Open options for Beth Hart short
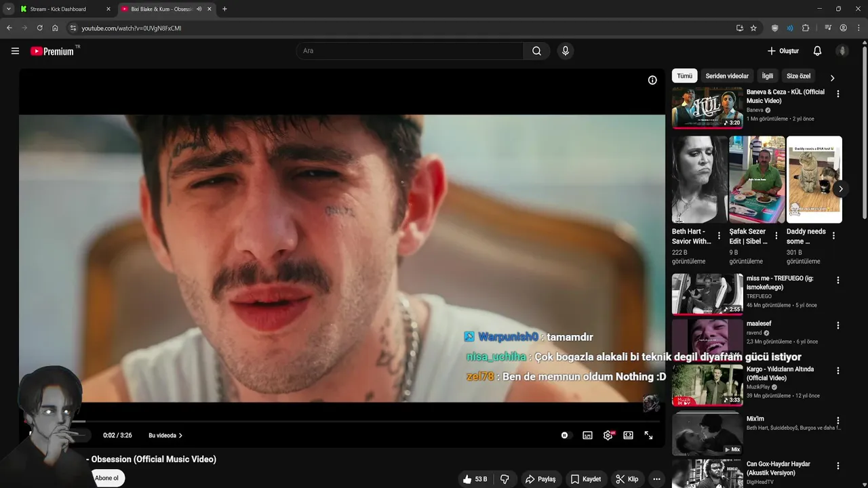The height and width of the screenshot is (488, 868). coord(719,236)
